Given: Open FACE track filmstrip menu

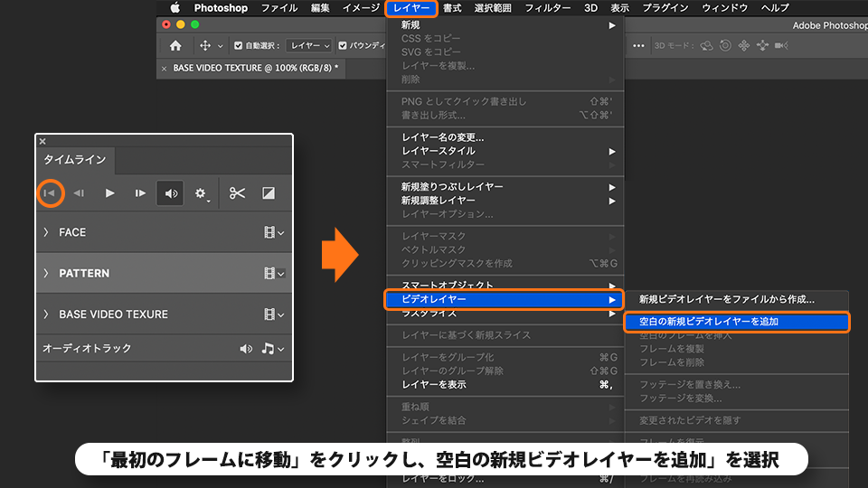Looking at the screenshot, I should tap(274, 232).
